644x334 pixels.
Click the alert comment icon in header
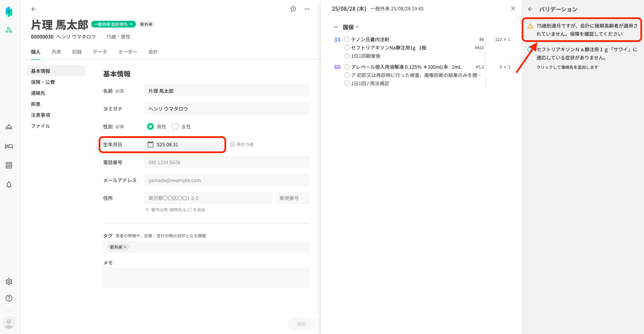(293, 9)
